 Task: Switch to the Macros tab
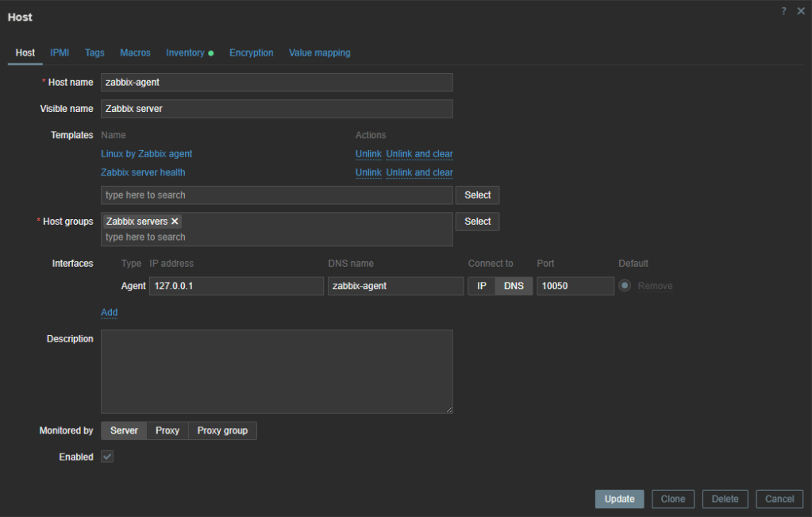pyautogui.click(x=135, y=53)
